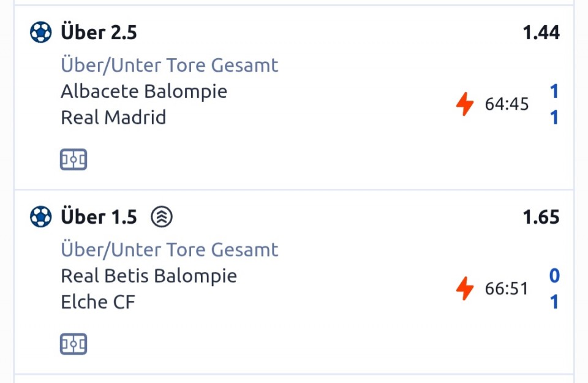The width and height of the screenshot is (588, 383).
Task: Click the 66:51 live match timer
Action: 507,289
